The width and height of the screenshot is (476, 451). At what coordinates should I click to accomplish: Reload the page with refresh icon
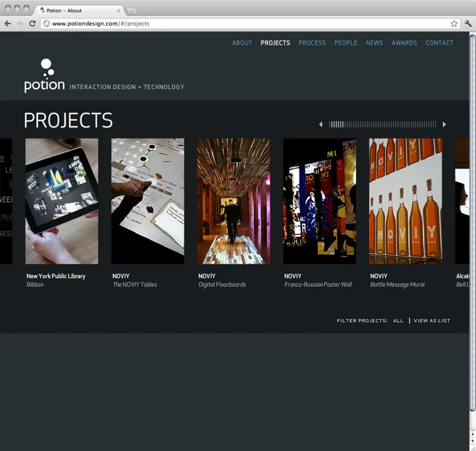32,23
